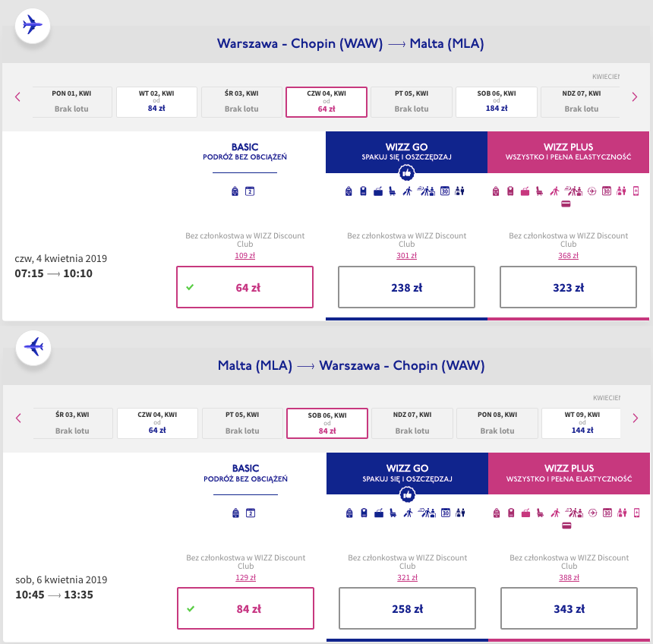Show next dates for Warszawa to Malta flight

pos(634,97)
